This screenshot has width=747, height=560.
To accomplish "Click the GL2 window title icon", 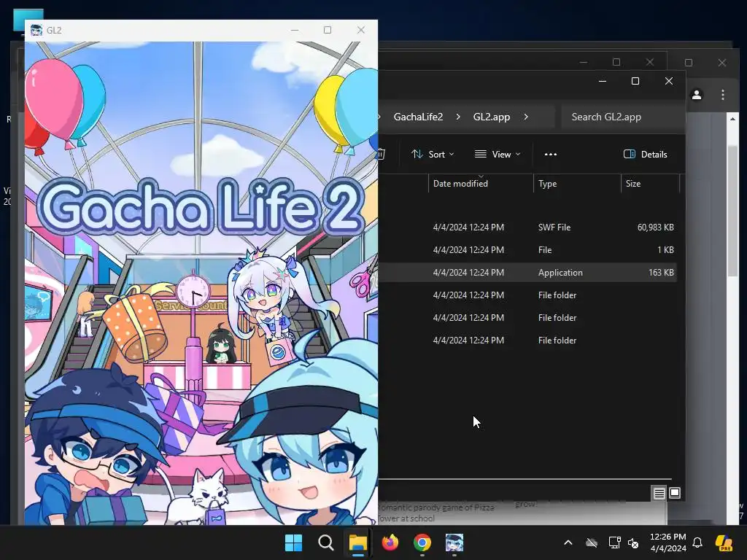I will [x=36, y=30].
